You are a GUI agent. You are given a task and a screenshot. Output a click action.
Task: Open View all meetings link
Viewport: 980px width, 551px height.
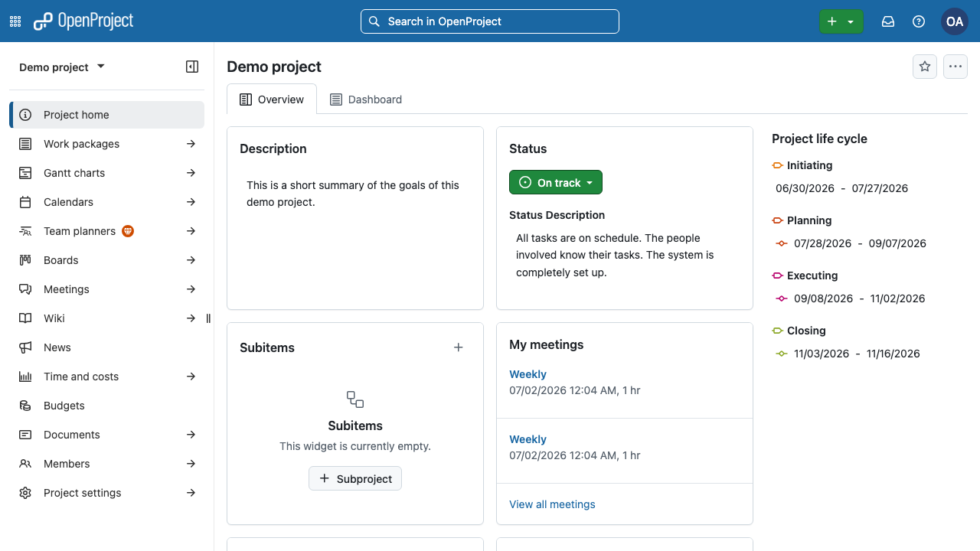point(552,504)
